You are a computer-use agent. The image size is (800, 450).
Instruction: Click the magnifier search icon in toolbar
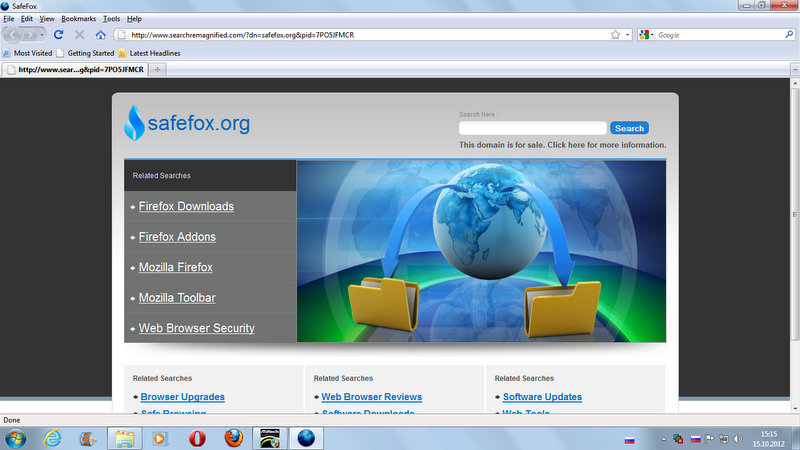pyautogui.click(x=789, y=35)
